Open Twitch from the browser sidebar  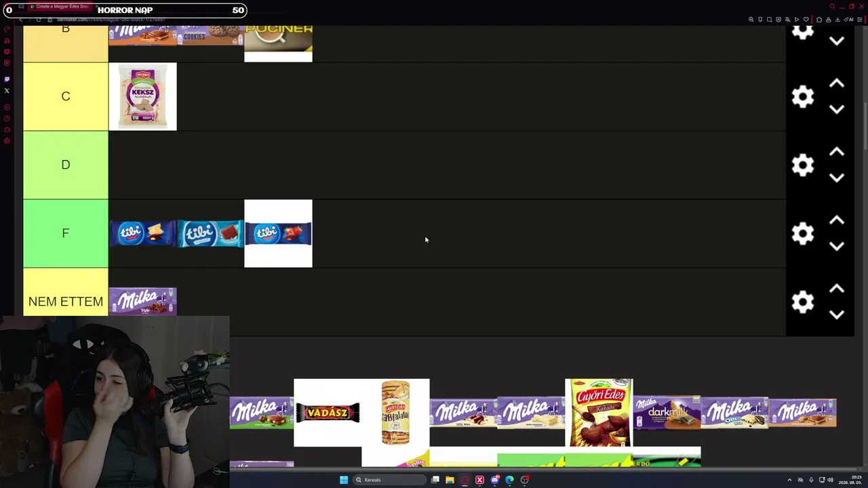[7, 79]
